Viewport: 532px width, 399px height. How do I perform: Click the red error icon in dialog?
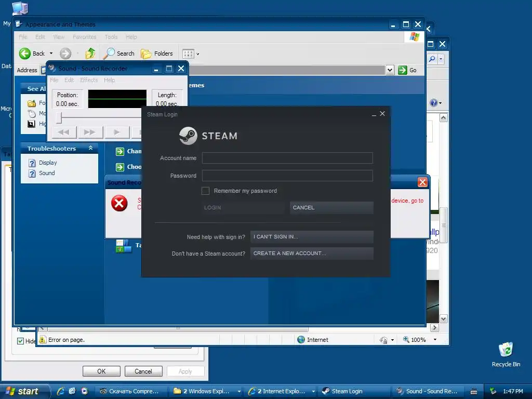coord(119,203)
